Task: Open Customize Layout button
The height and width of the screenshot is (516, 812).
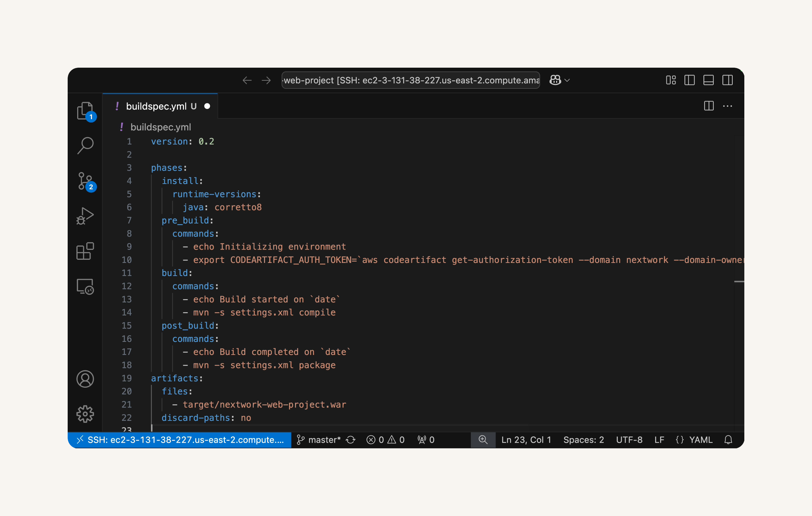Action: [671, 80]
